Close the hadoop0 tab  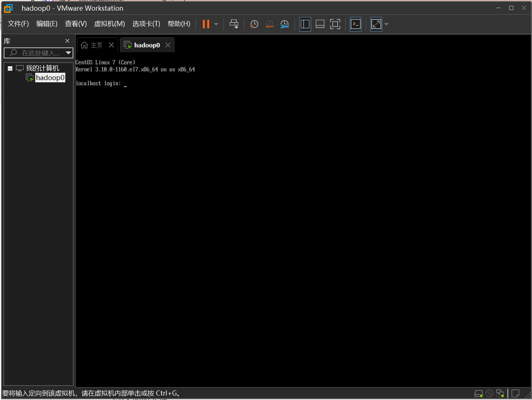(x=168, y=45)
